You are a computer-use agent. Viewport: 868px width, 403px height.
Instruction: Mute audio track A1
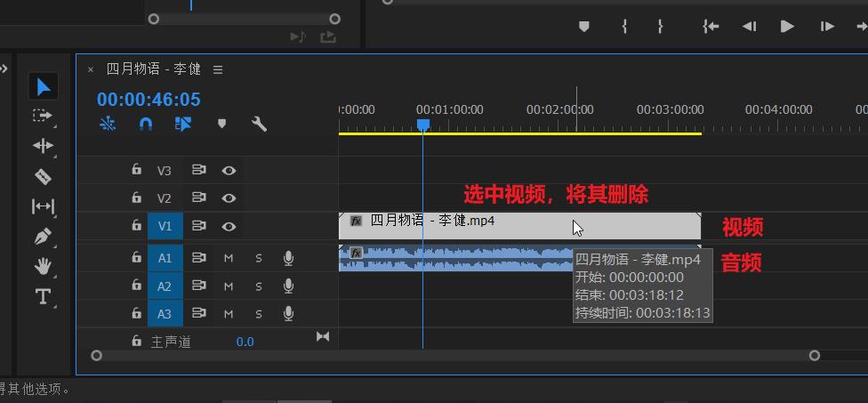click(x=229, y=258)
